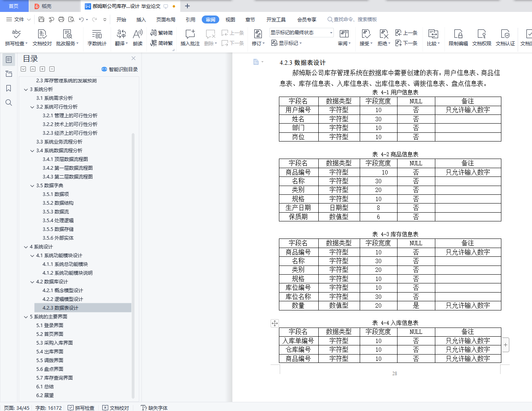Collapse the 4.1 系统功能模块设计 node
This screenshot has width=532, height=411.
tap(32, 256)
